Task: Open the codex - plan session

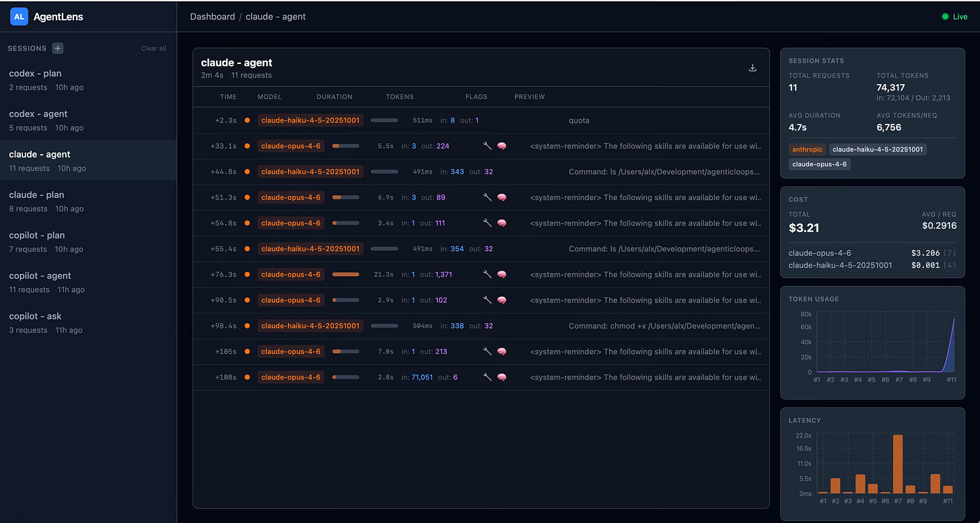Action: (88, 79)
